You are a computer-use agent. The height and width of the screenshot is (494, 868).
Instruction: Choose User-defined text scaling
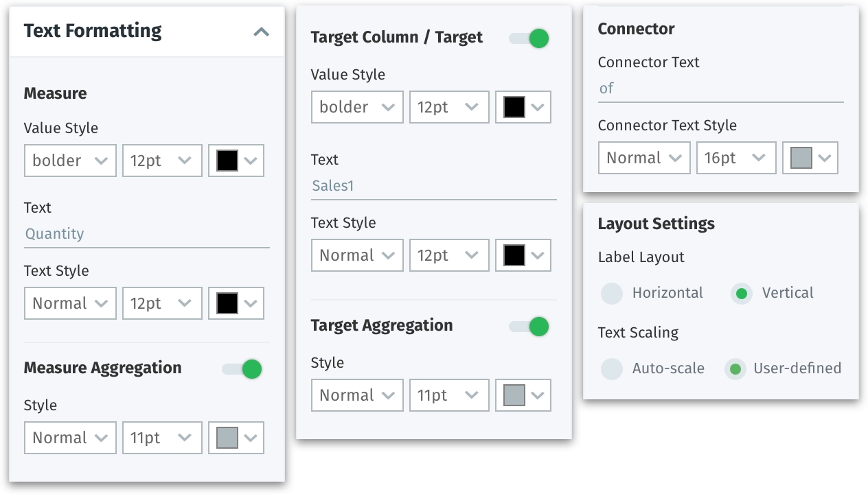pos(735,369)
